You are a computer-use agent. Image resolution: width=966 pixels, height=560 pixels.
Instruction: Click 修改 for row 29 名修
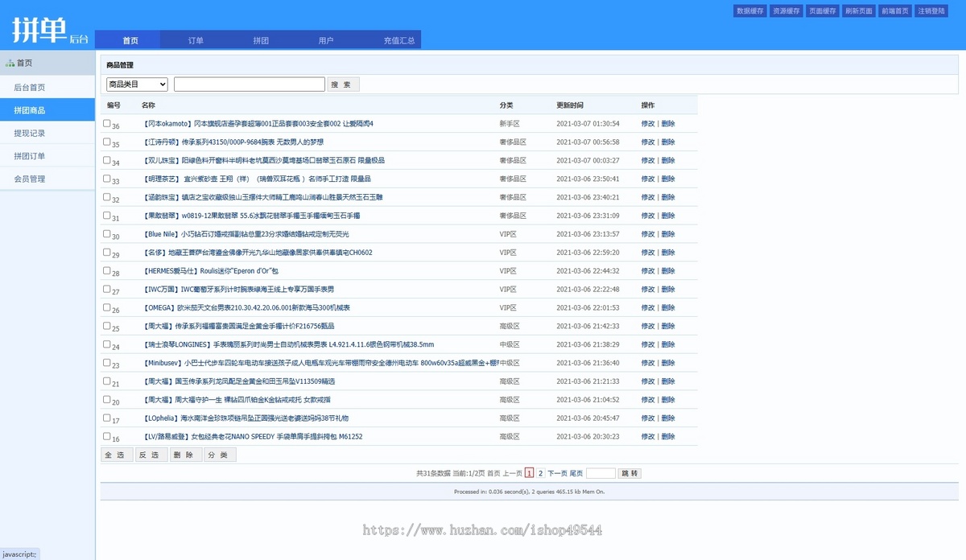648,253
